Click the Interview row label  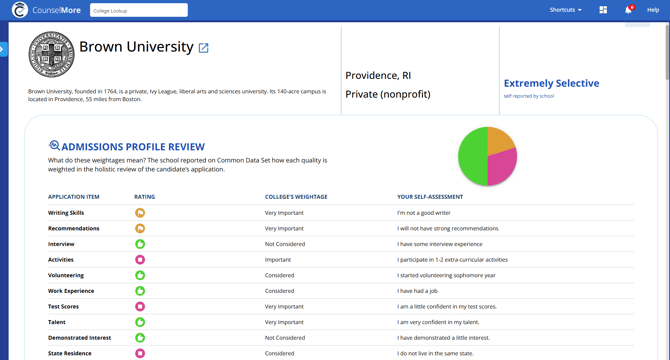tap(61, 244)
